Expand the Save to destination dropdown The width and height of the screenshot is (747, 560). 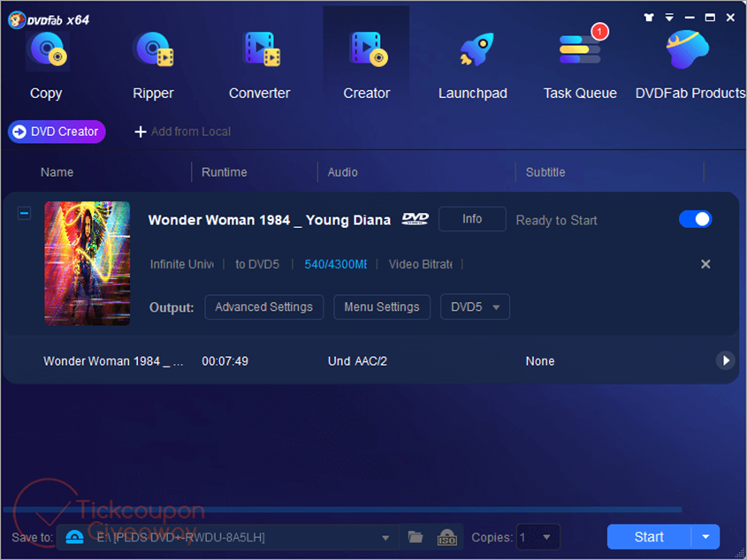tap(385, 538)
